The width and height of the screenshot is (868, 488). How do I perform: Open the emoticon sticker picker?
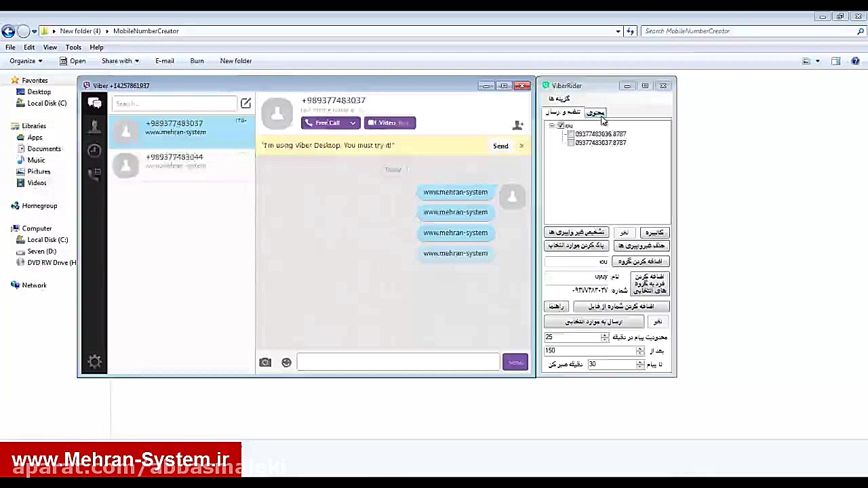click(286, 363)
